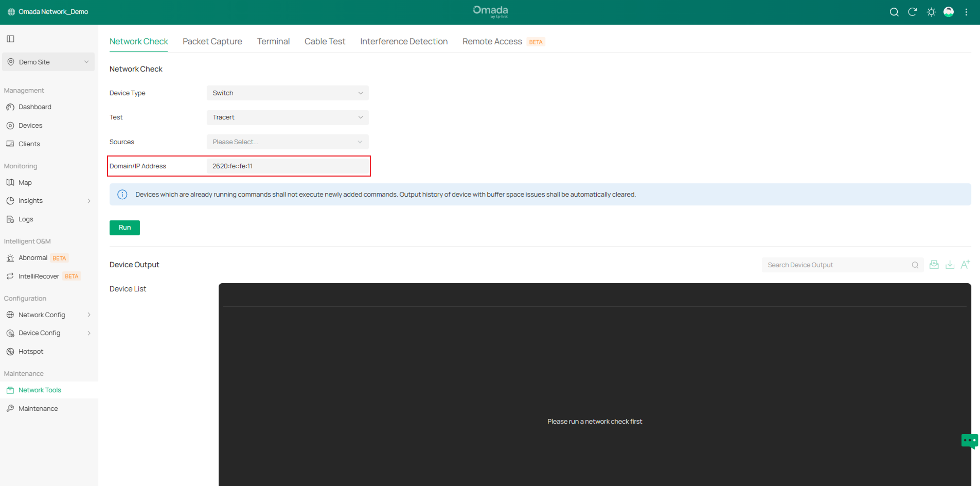Open the vertical three-dot more menu
The image size is (980, 486).
966,12
